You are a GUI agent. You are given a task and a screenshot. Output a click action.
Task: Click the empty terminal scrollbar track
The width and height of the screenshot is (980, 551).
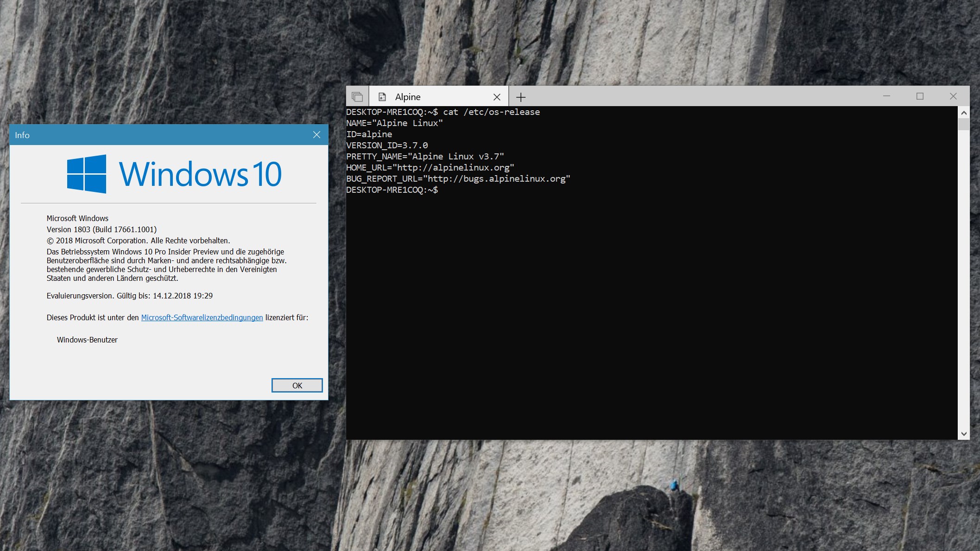tap(964, 278)
